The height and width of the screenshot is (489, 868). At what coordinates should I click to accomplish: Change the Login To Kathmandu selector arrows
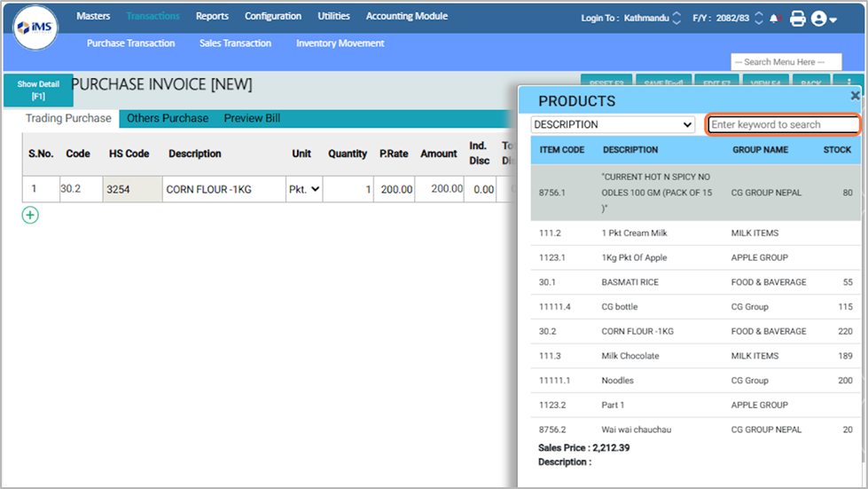pyautogui.click(x=677, y=18)
